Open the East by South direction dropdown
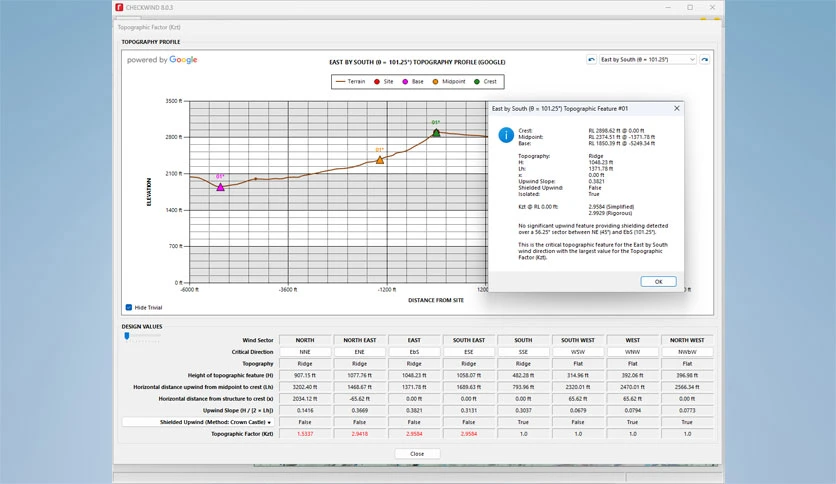Screen dimensions: 836x484 click(x=648, y=60)
